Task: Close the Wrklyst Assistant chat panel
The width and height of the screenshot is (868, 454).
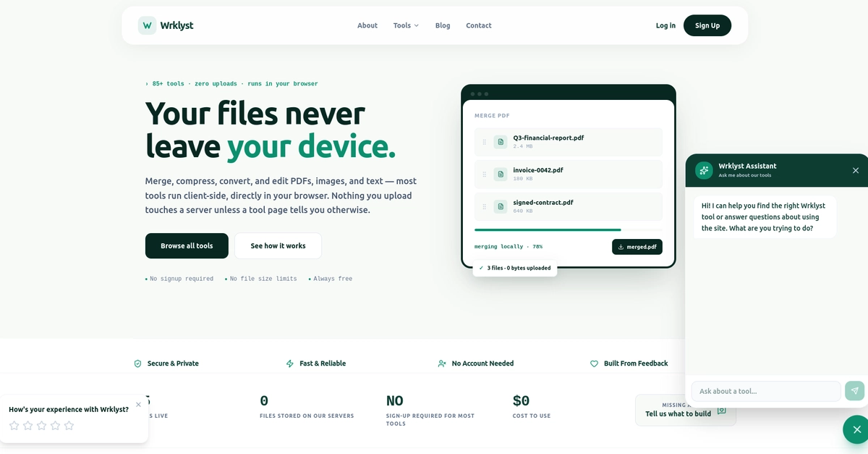Action: (x=856, y=170)
